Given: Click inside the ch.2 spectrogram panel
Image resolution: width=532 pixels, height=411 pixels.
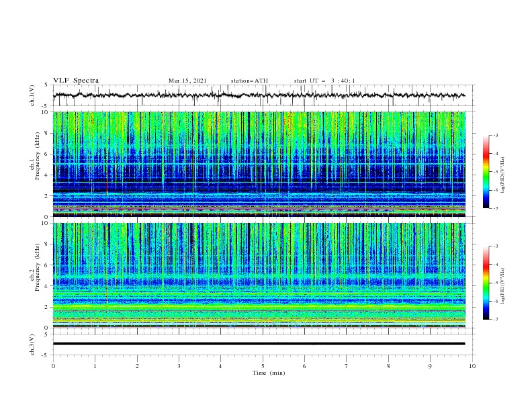Looking at the screenshot, I should [x=259, y=275].
